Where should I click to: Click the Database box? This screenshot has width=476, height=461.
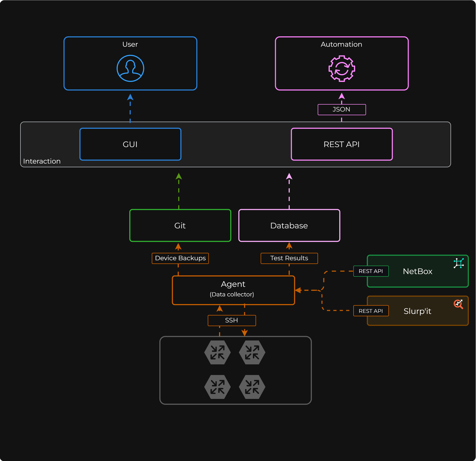click(x=289, y=225)
